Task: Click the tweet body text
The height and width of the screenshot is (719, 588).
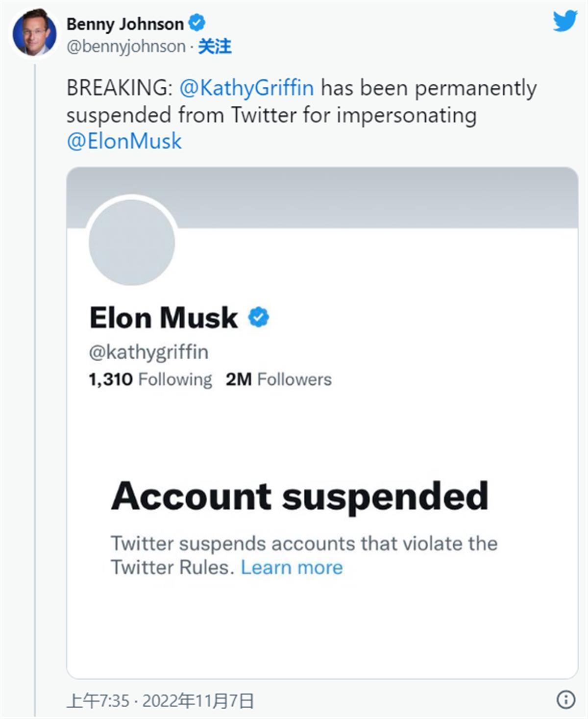Action: pos(302,114)
